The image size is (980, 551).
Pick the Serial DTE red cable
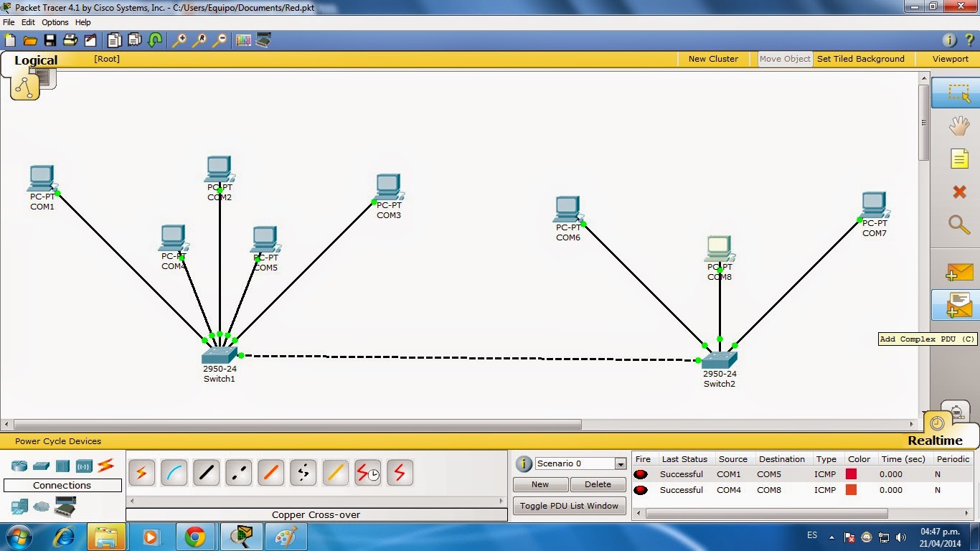(400, 473)
